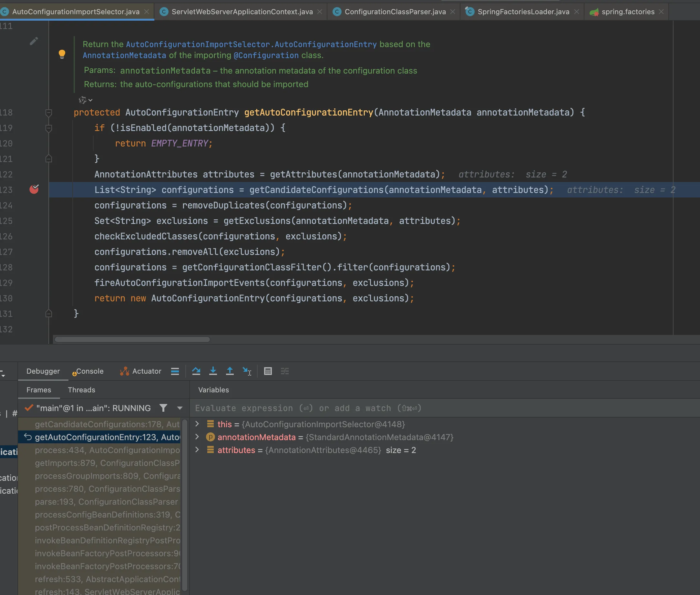Click the Evaluate expression input field
This screenshot has height=595, width=700.
(x=445, y=408)
